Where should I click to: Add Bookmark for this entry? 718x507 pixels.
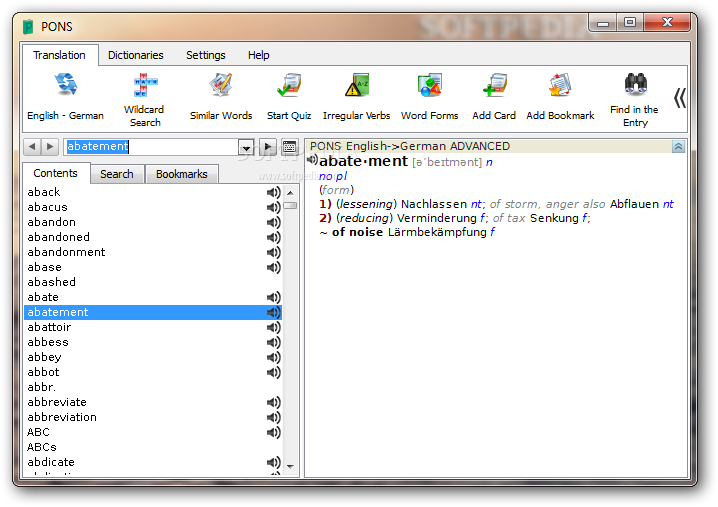560,97
